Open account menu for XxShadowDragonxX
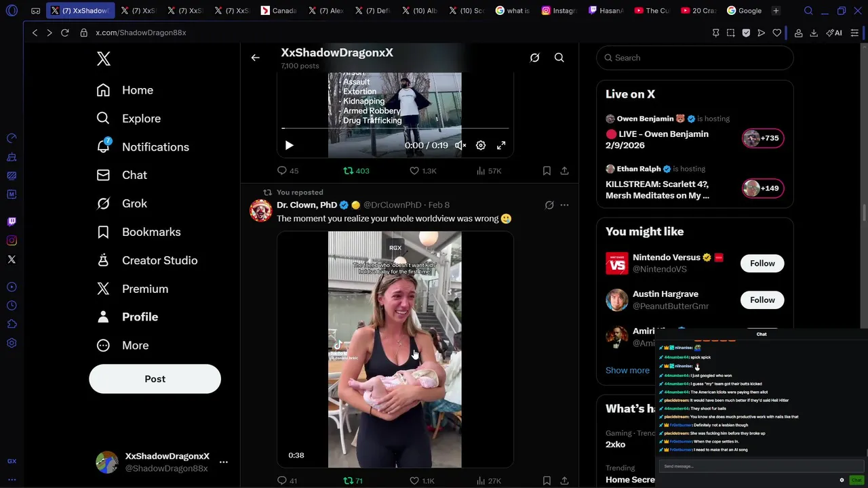 pos(223,462)
